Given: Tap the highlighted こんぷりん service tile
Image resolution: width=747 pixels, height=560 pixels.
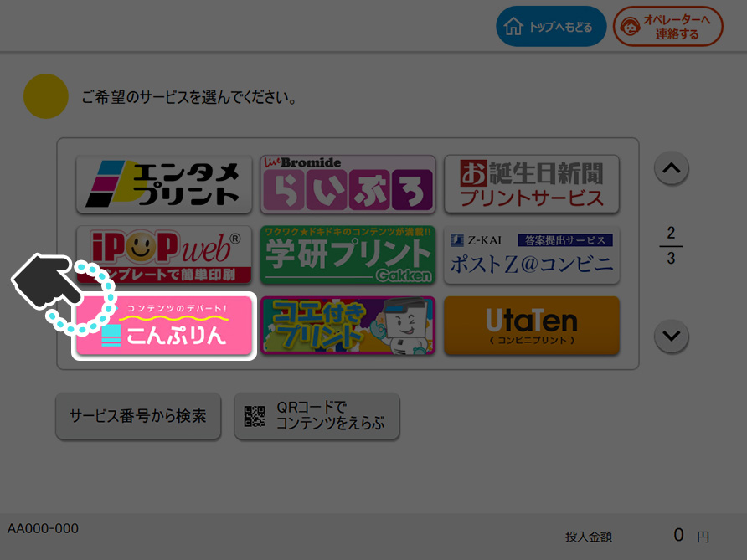Looking at the screenshot, I should 164,326.
